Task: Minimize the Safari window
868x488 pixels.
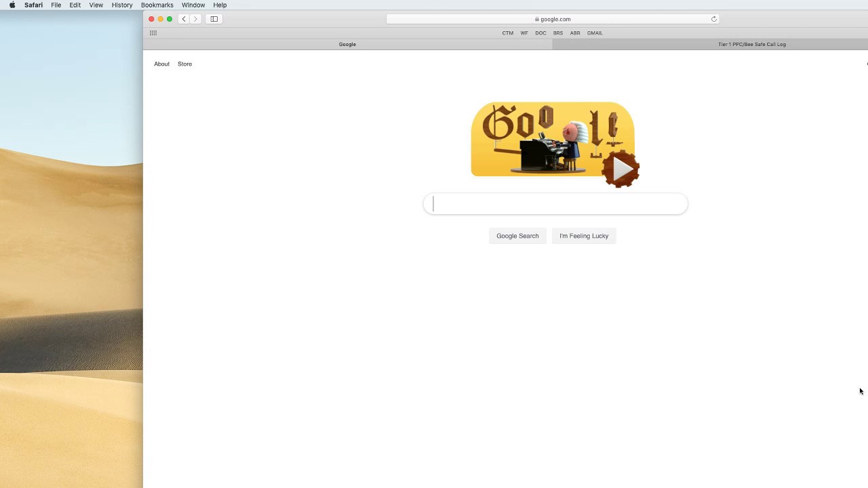Action: tap(161, 19)
